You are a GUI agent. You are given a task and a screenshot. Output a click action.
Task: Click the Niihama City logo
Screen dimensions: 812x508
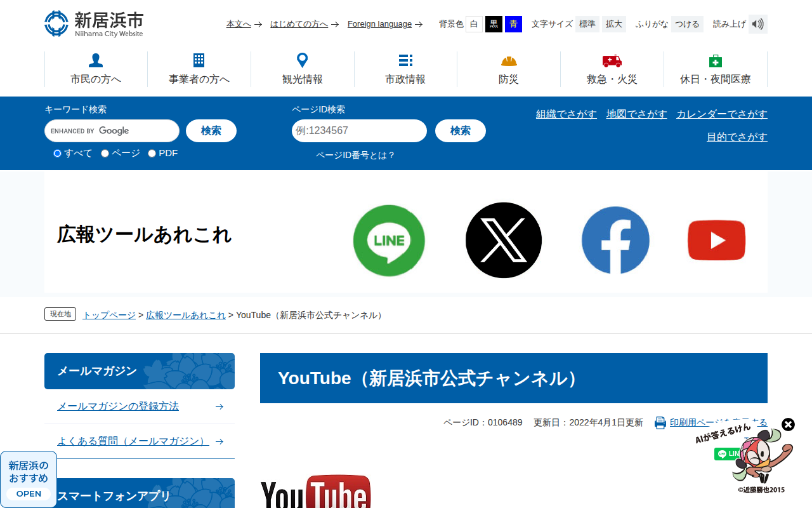[x=94, y=23]
